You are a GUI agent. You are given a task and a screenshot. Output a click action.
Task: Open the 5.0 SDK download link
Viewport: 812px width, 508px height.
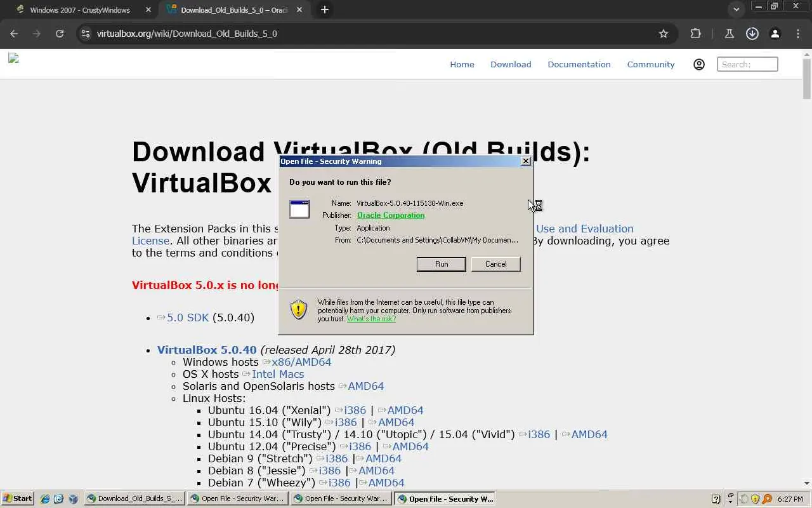pos(188,317)
